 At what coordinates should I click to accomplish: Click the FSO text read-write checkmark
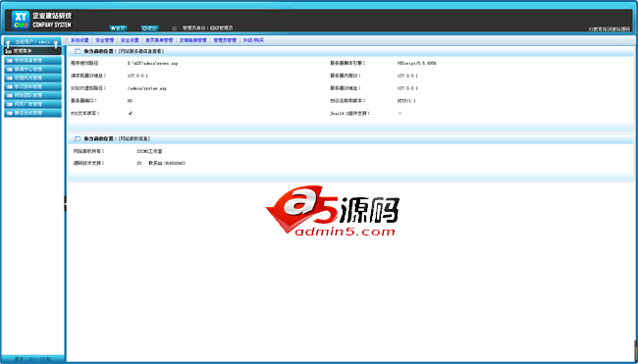(131, 113)
